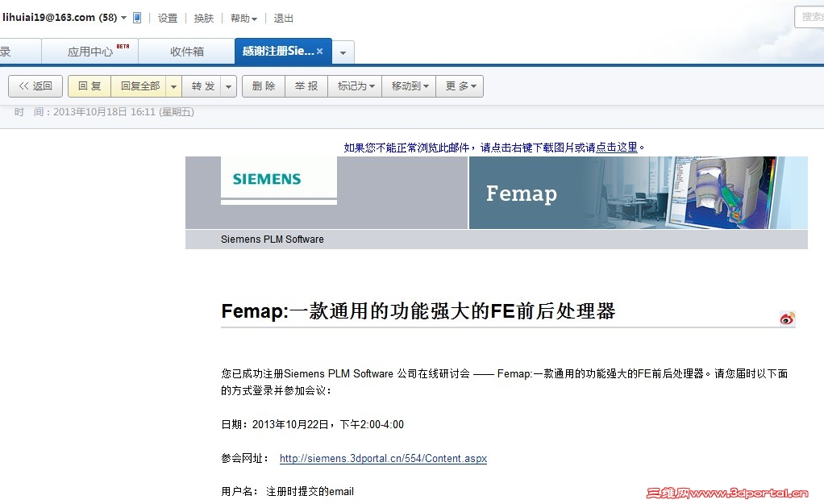This screenshot has width=824, height=504.
Task: Open 标记为 mark-as dropdown
Action: click(x=356, y=86)
